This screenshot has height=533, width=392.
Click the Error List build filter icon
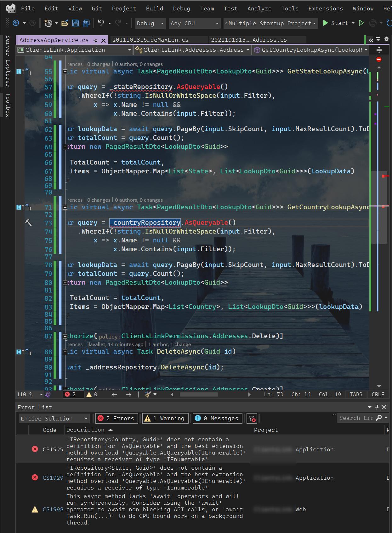pos(252,418)
